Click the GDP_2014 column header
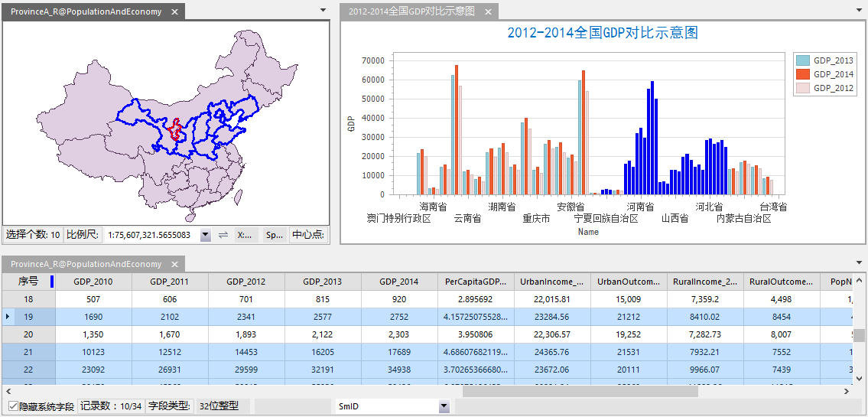Viewport: 868px width, 417px height. pyautogui.click(x=398, y=282)
